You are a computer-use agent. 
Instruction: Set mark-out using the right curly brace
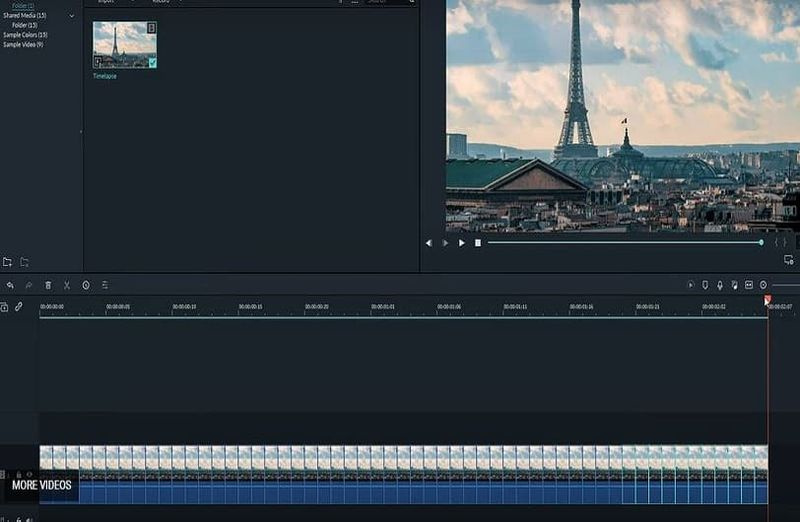(x=785, y=243)
